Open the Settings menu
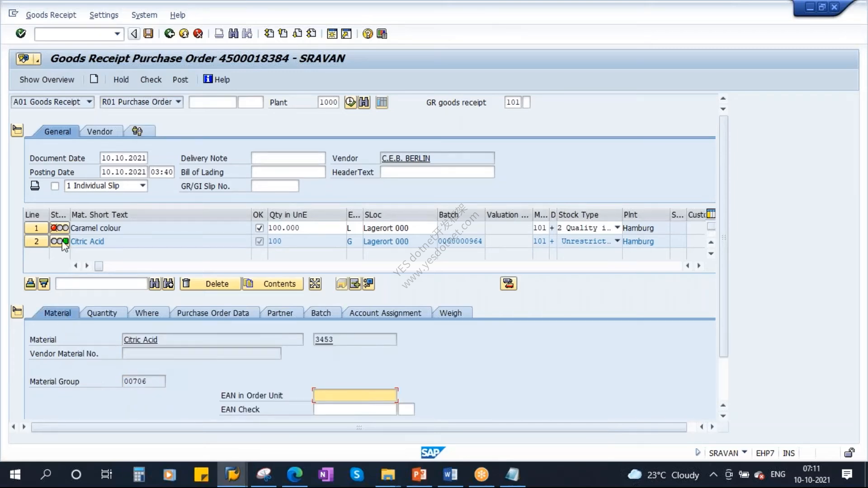This screenshot has height=488, width=868. 104,15
